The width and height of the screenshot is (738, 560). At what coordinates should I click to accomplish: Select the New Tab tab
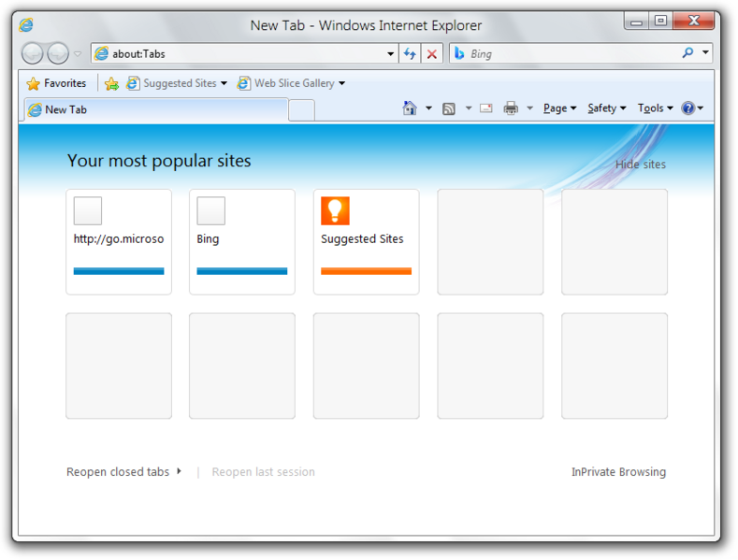(x=156, y=109)
